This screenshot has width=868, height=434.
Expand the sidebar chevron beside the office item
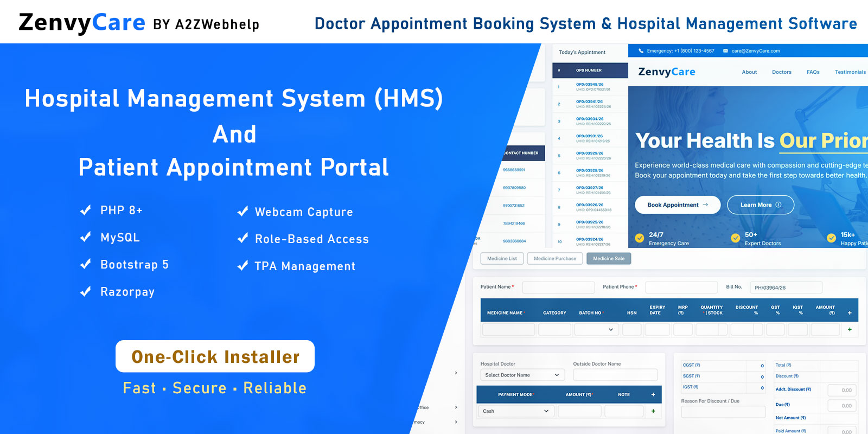[456, 407]
